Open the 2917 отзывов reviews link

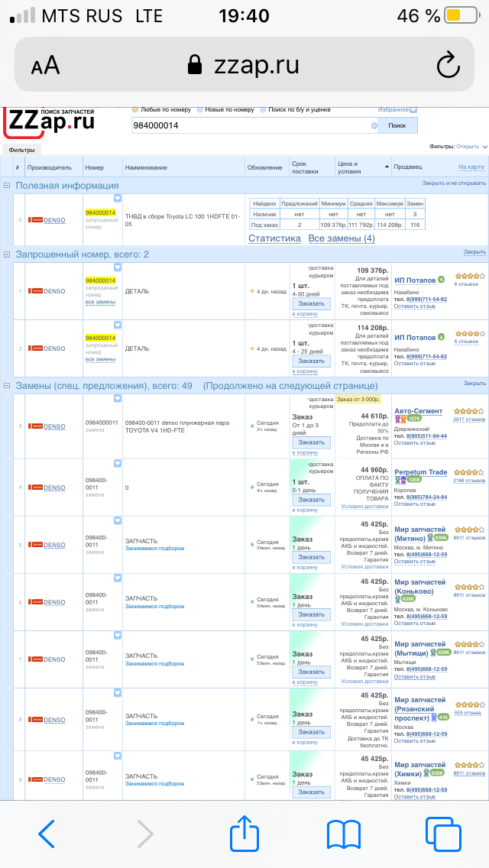pos(469,419)
